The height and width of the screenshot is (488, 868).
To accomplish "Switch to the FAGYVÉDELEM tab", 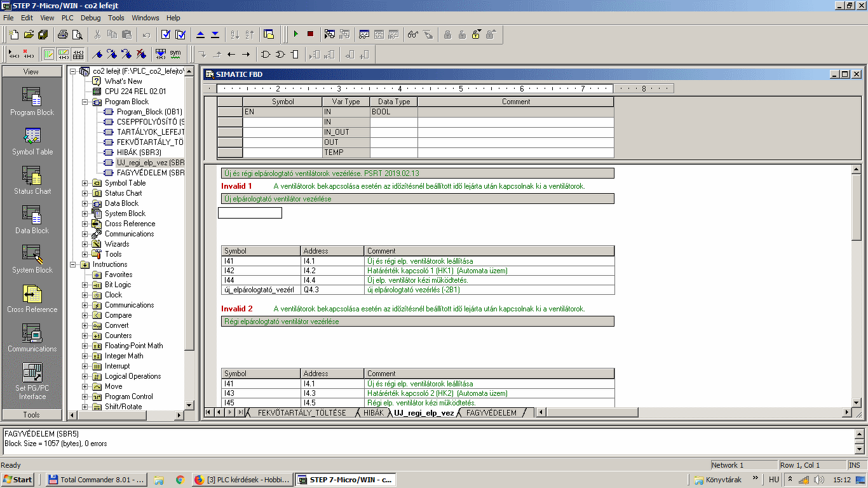I will [491, 413].
